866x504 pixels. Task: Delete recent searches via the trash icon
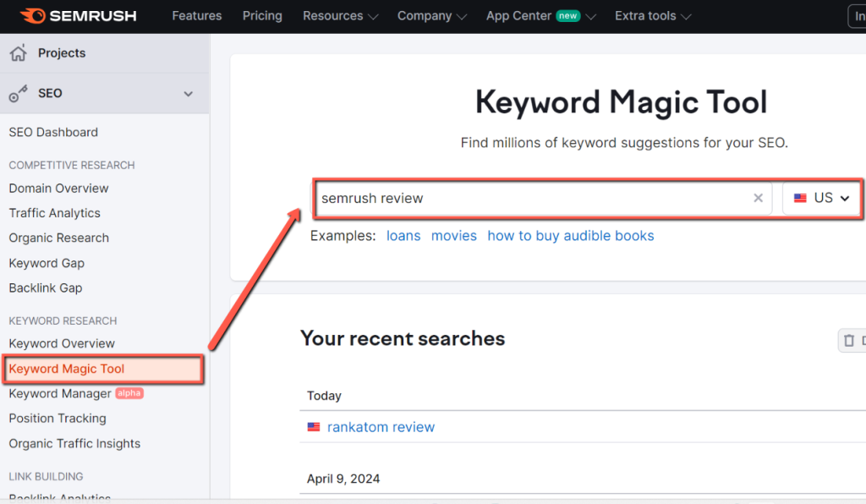[849, 340]
